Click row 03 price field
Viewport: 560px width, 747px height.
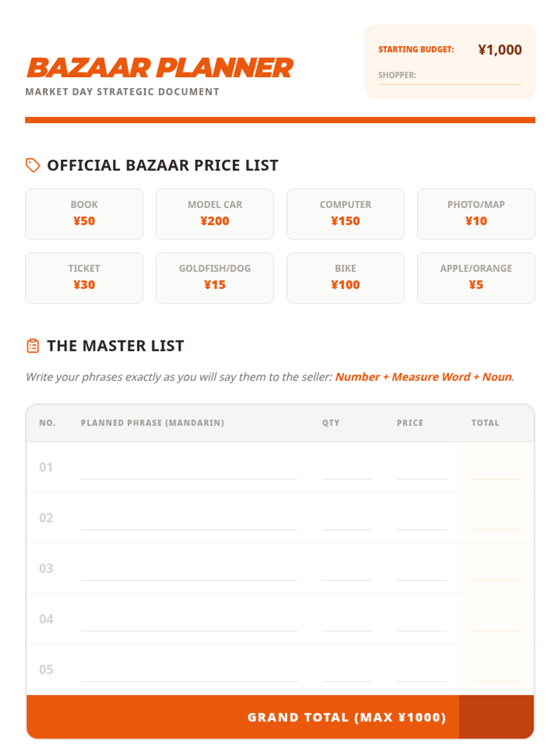[421, 570]
